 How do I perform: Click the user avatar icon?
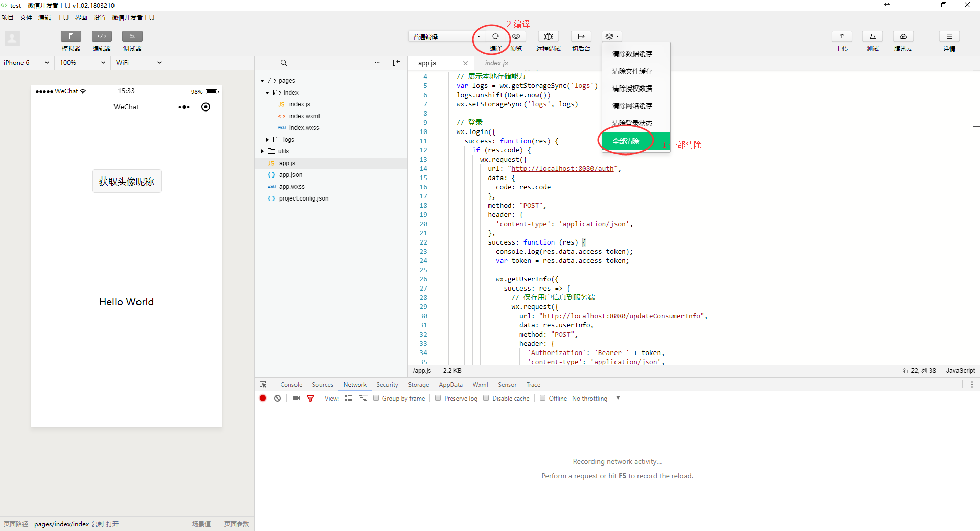point(12,38)
